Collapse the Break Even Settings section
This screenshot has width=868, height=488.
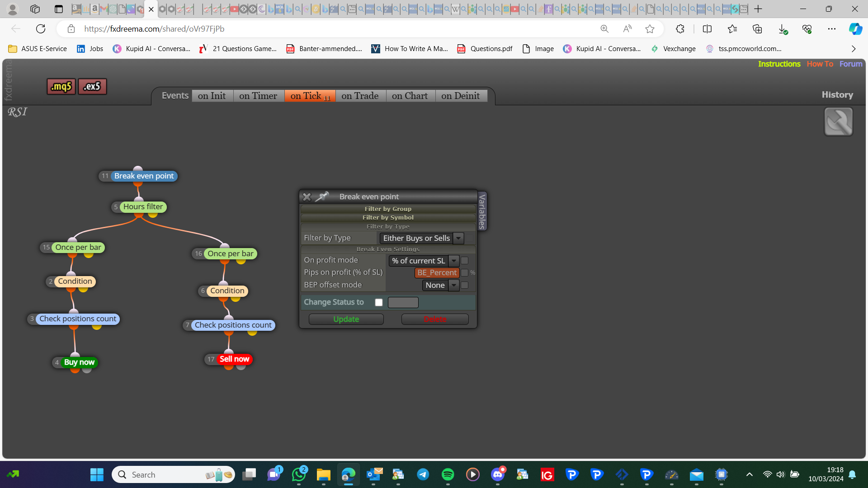click(x=388, y=249)
